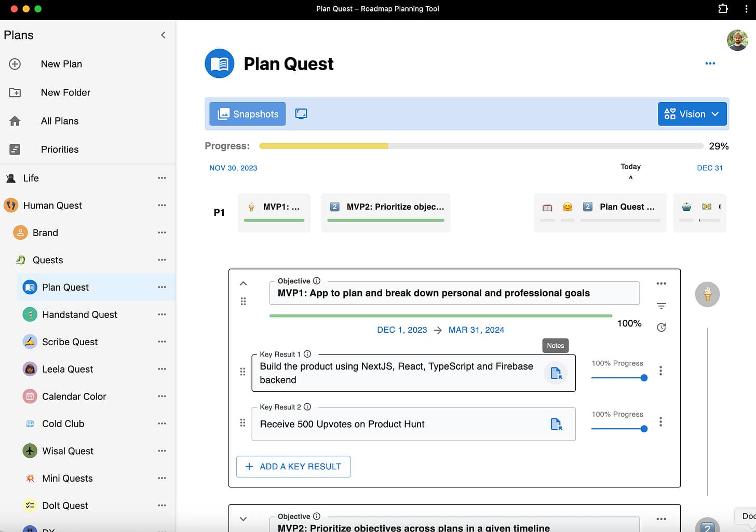The width and height of the screenshot is (756, 532).
Task: Click the Priorities icon in the sidebar
Action: point(15,149)
